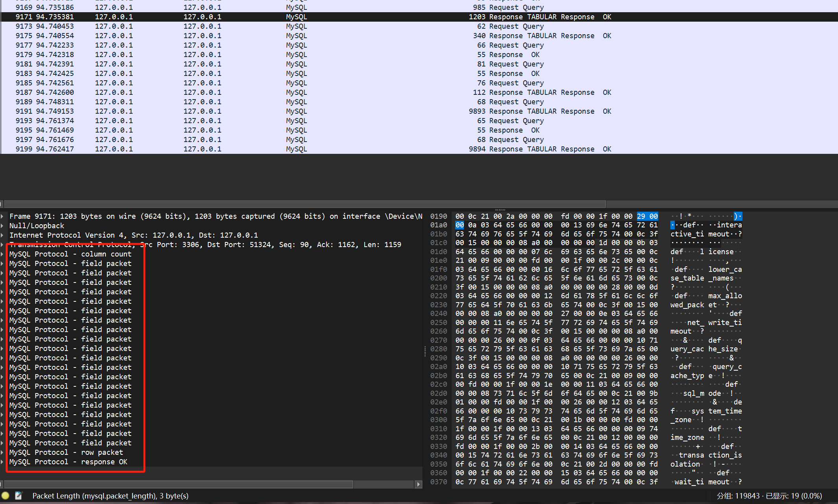Click hex offset 01d0 row
This screenshot has height=504, width=838.
[438, 252]
